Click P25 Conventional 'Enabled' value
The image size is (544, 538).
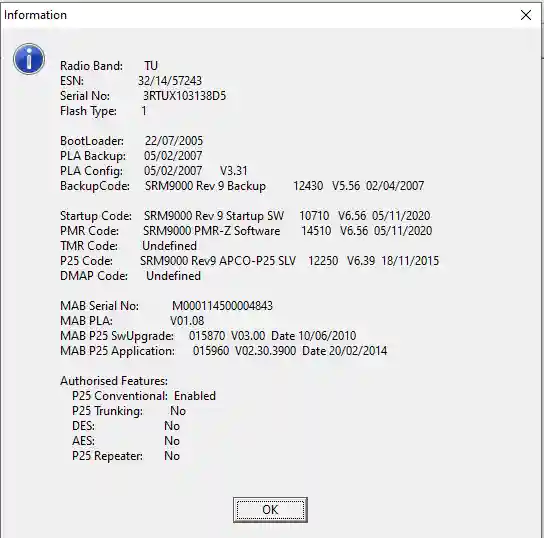click(195, 396)
